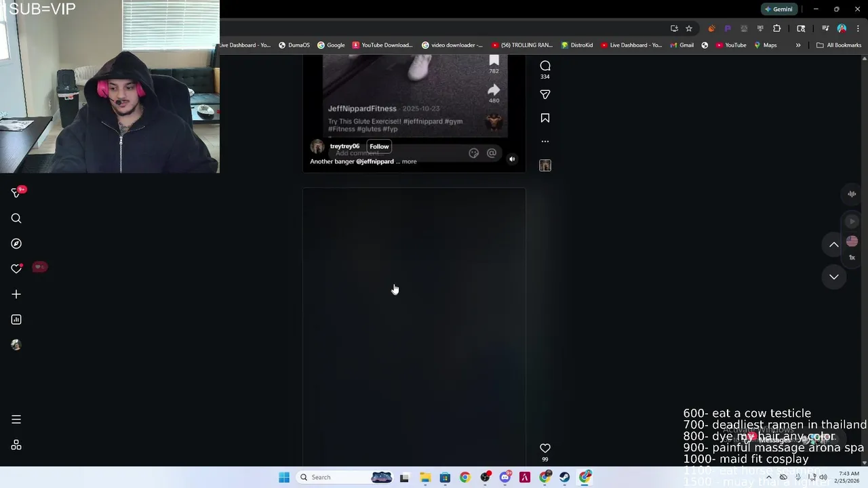Click the Create plus icon in sidebar
The image size is (868, 488).
coord(16,294)
